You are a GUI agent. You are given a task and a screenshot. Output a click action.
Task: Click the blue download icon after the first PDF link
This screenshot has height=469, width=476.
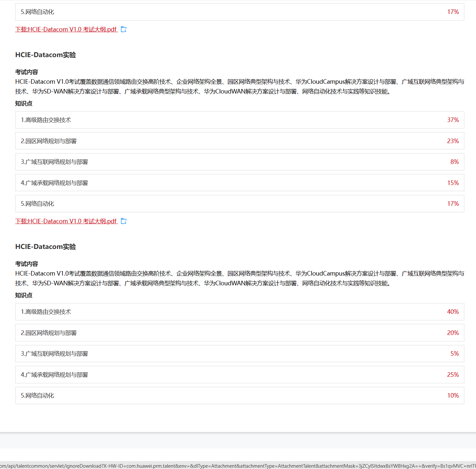pos(124,29)
